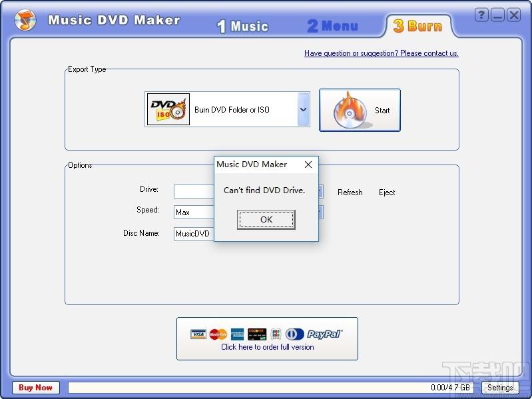
Task: Click the question mark help button
Action: coord(482,15)
